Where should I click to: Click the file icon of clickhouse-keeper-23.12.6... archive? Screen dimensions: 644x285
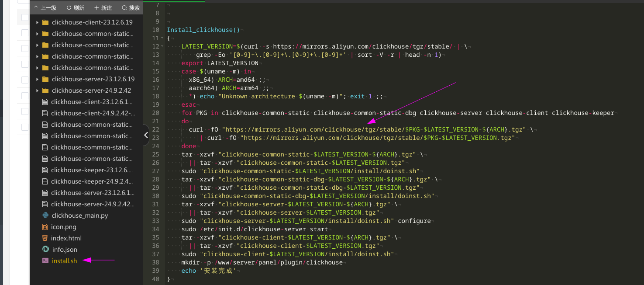[x=45, y=170]
